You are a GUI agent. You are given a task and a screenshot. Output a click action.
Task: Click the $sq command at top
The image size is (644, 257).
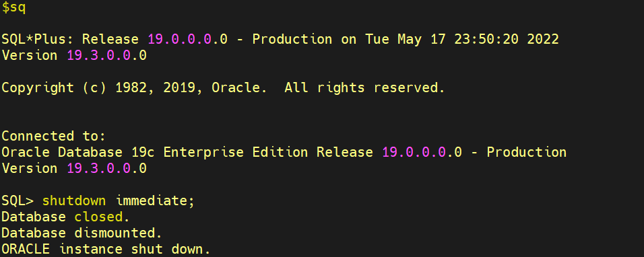click(14, 8)
